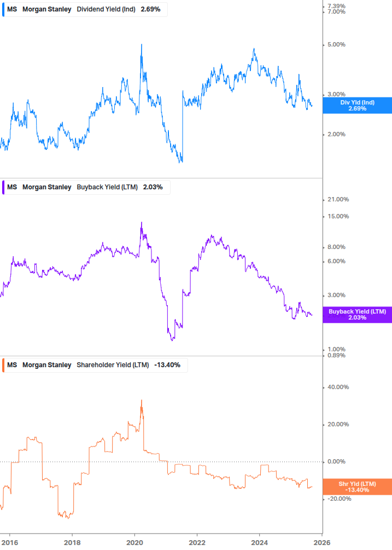Click the -20.00% tick on shareholder yield axis

click(339, 499)
